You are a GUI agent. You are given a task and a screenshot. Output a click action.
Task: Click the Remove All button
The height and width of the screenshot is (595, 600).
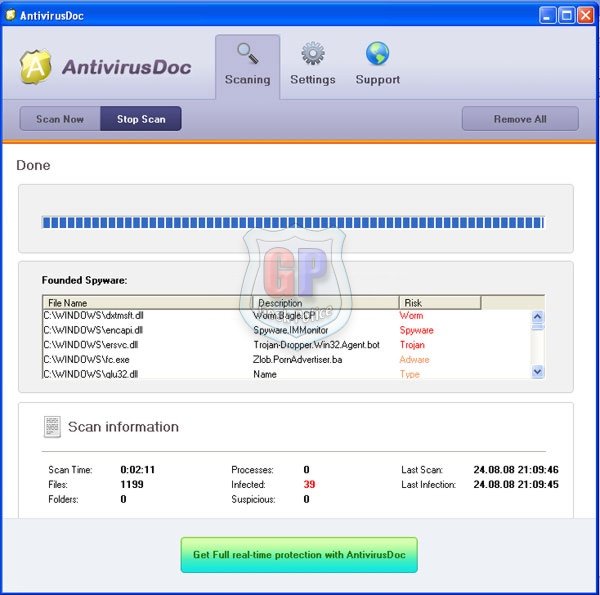(520, 119)
